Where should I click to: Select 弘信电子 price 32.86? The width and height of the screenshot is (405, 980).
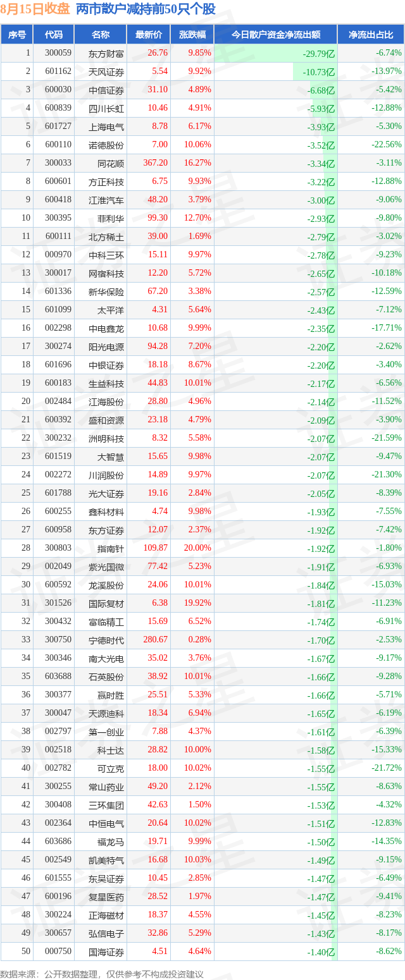(158, 933)
